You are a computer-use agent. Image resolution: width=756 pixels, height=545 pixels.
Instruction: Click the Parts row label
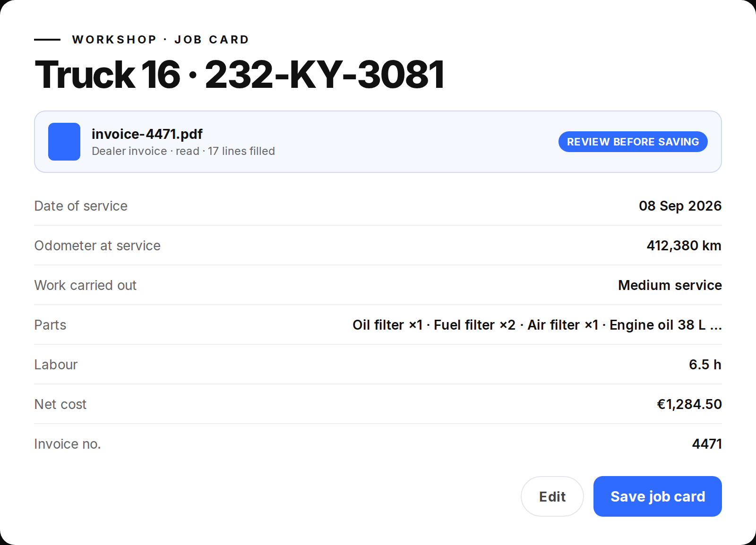(50, 325)
